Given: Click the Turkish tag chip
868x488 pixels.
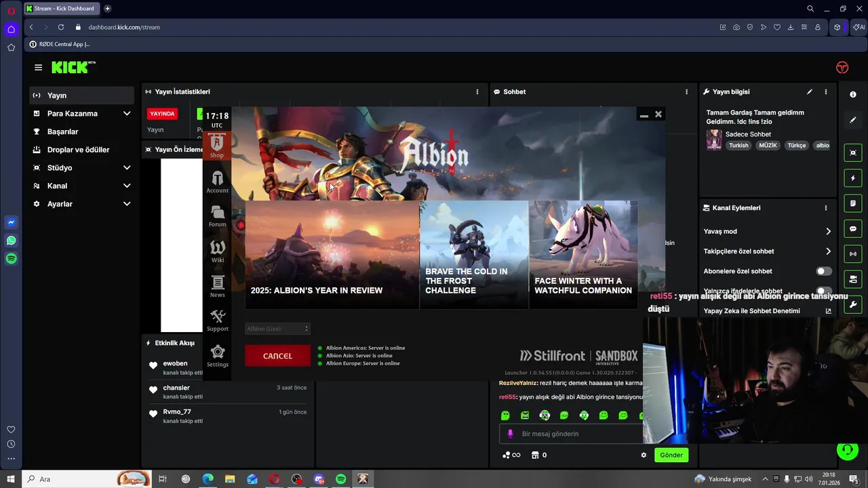Looking at the screenshot, I should pos(738,145).
